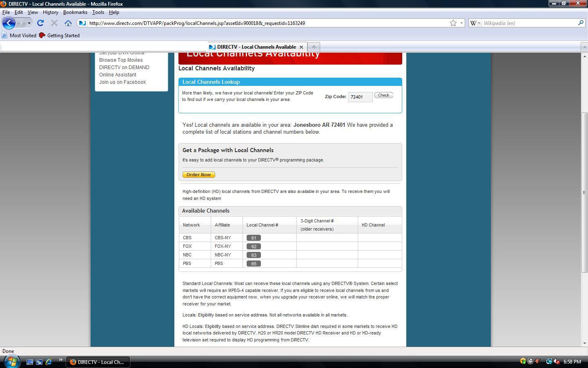Close the DIRECTV tab
Viewport: 588px width, 368px height.
[x=301, y=47]
